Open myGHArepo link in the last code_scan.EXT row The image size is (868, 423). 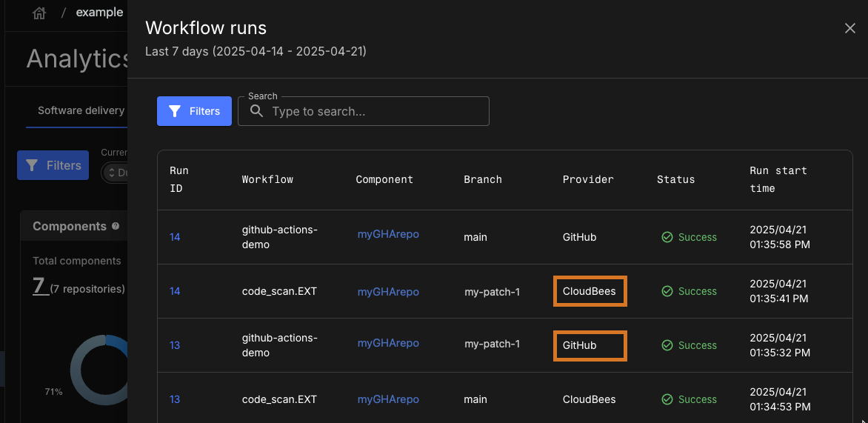point(388,399)
